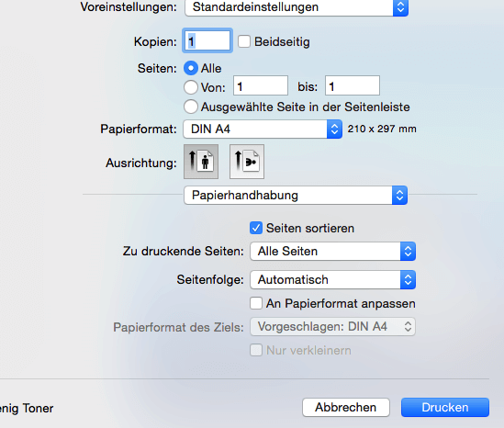
Task: Click the 210 x 297 mm size text
Action: tap(382, 129)
